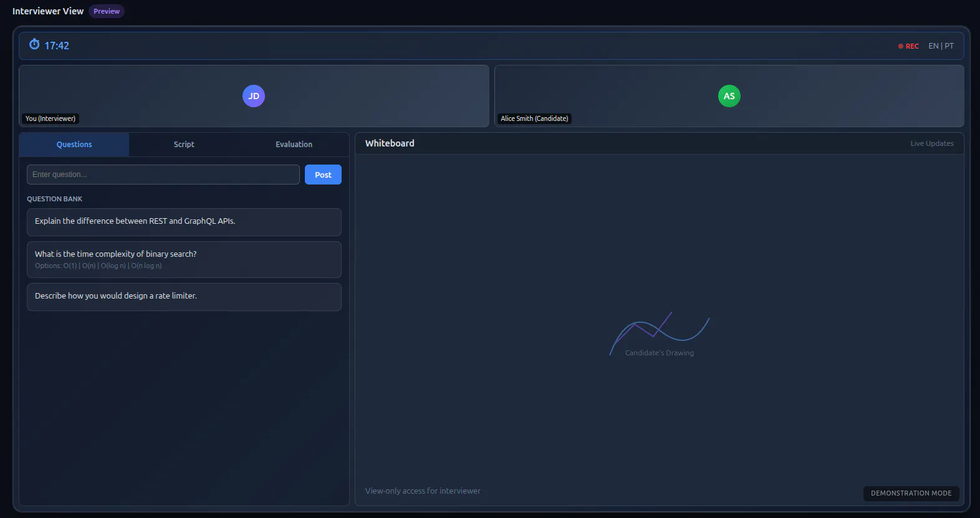Screen dimensions: 980x518
Task: Focus the Enter question input field
Action: tap(163, 175)
